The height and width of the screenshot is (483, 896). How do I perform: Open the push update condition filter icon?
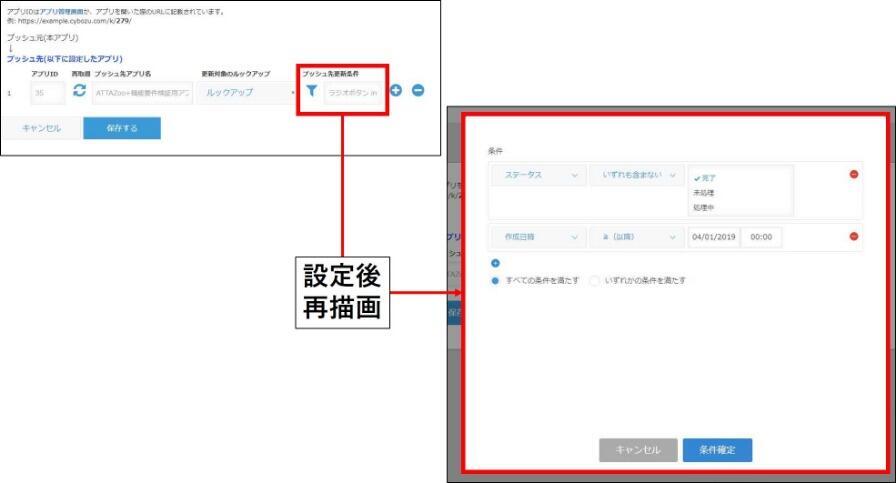pos(311,90)
